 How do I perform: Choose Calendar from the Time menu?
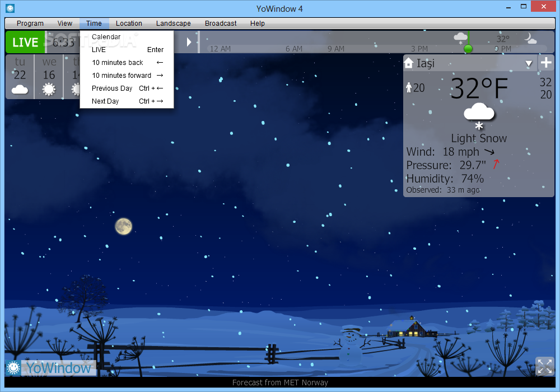127,37
